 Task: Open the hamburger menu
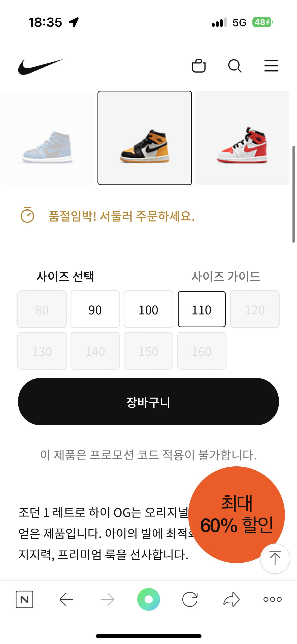tap(271, 66)
